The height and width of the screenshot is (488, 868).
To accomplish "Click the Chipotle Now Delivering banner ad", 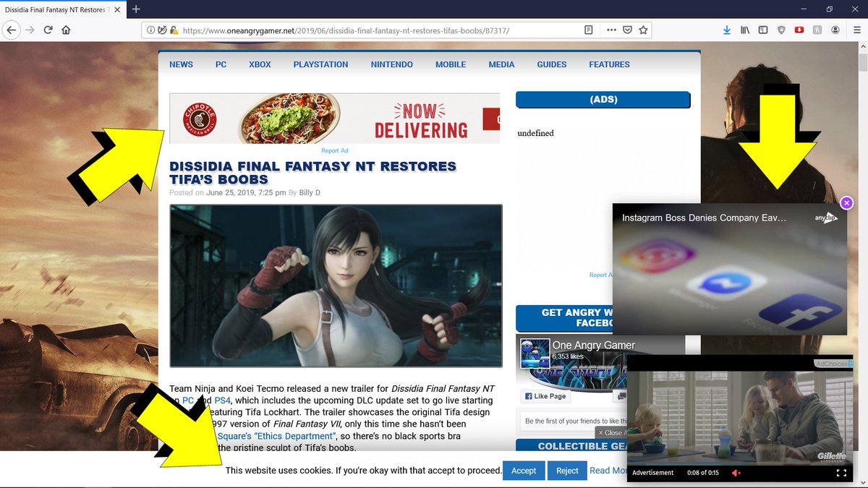I will tap(334, 119).
